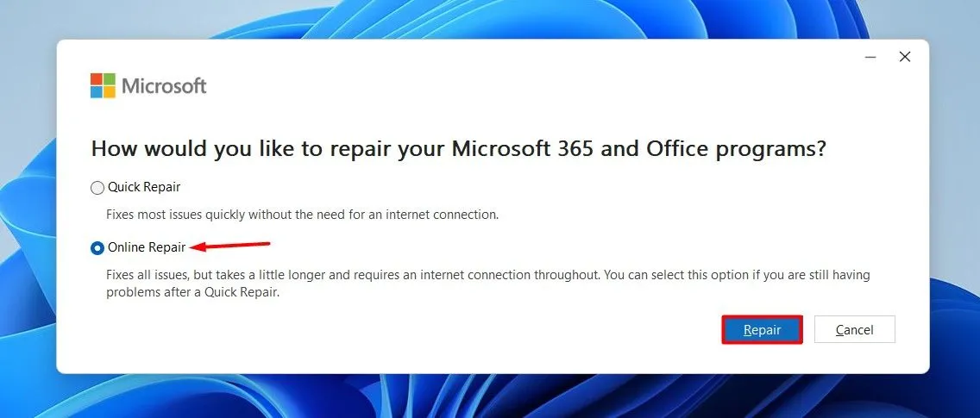Click the four-color Microsoft logo squares
Image resolution: width=980 pixels, height=418 pixels.
tap(103, 85)
